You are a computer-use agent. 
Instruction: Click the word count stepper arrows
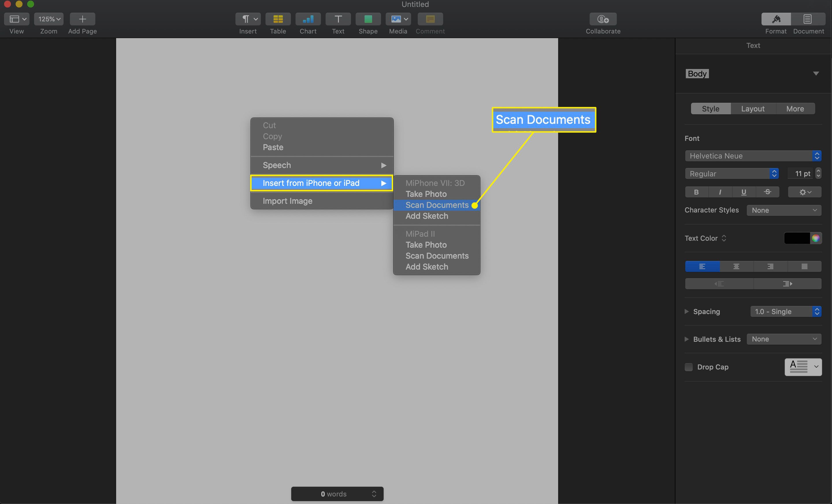[x=374, y=494]
